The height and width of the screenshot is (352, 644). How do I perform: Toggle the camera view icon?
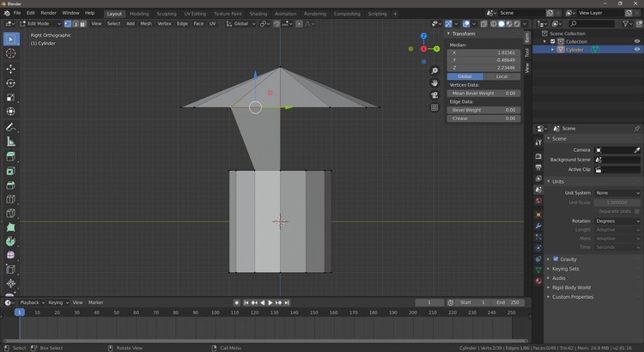[x=435, y=95]
